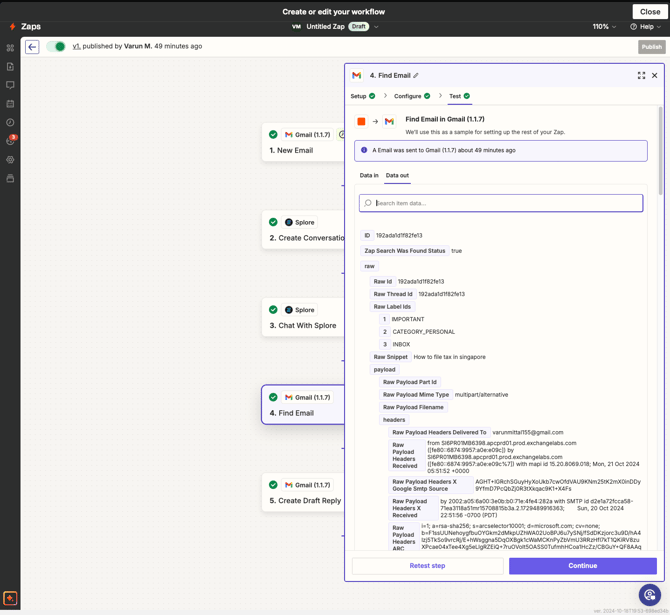Click the Splore icon on step 2
The image size is (670, 615).
289,222
